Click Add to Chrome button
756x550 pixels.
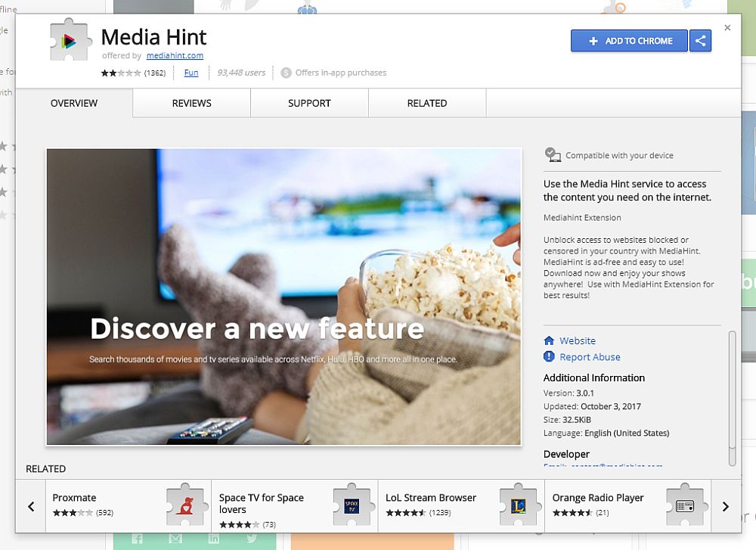click(629, 41)
